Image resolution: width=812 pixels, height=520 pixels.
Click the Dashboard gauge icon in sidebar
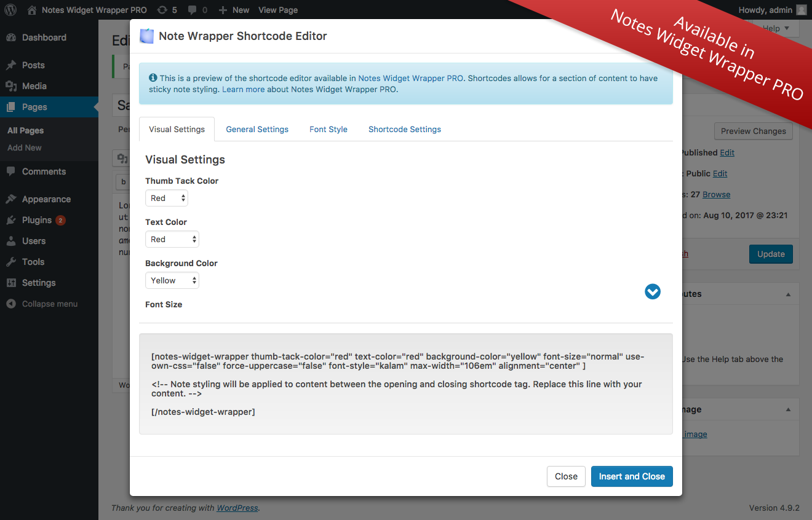click(11, 37)
